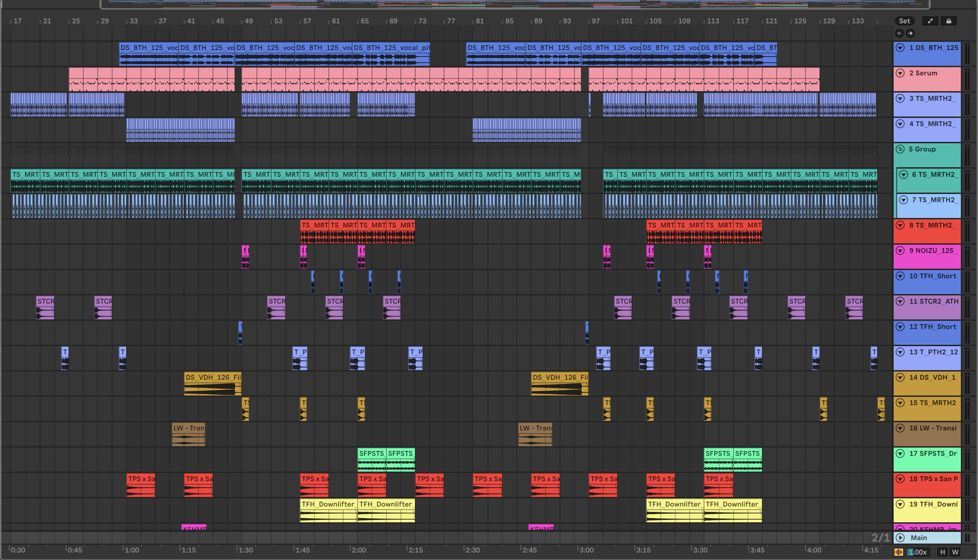The image size is (978, 560).
Task: Expand the 9 NOIZU_125 track
Action: tap(900, 251)
